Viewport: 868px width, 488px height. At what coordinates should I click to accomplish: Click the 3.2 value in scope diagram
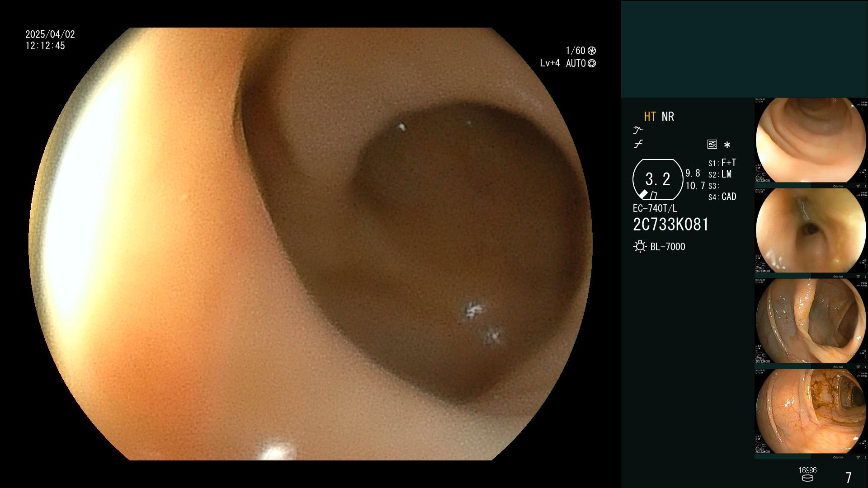658,179
